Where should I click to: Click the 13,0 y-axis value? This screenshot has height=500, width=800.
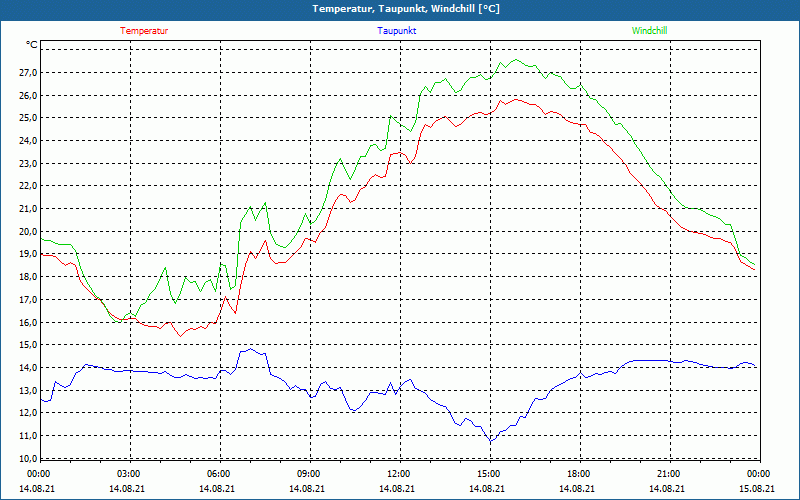click(29, 390)
